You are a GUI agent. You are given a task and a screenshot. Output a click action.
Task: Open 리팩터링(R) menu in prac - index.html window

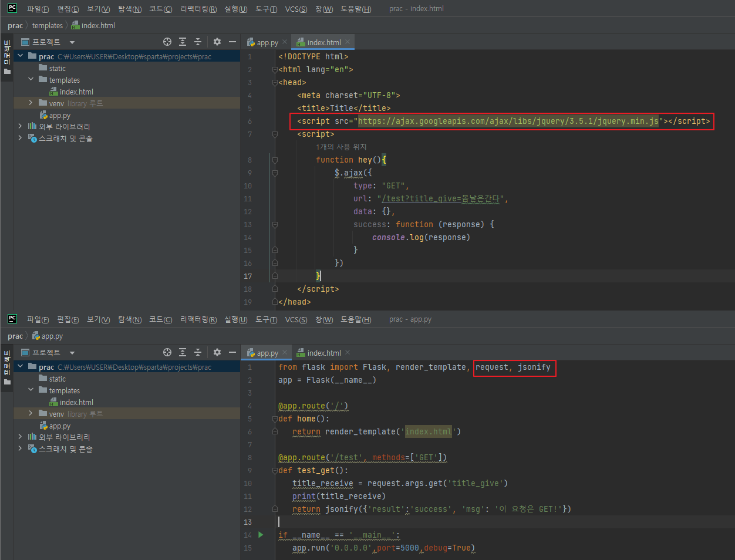click(x=198, y=9)
